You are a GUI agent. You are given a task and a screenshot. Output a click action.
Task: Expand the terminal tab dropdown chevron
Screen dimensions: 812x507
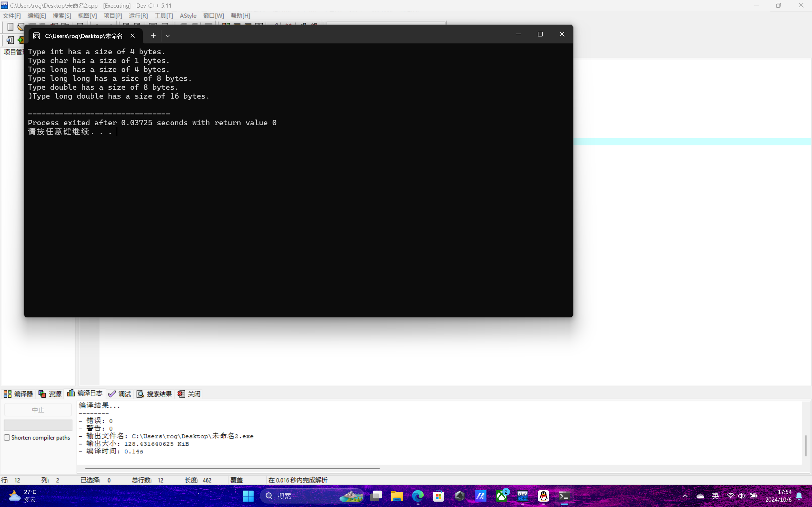(168, 36)
